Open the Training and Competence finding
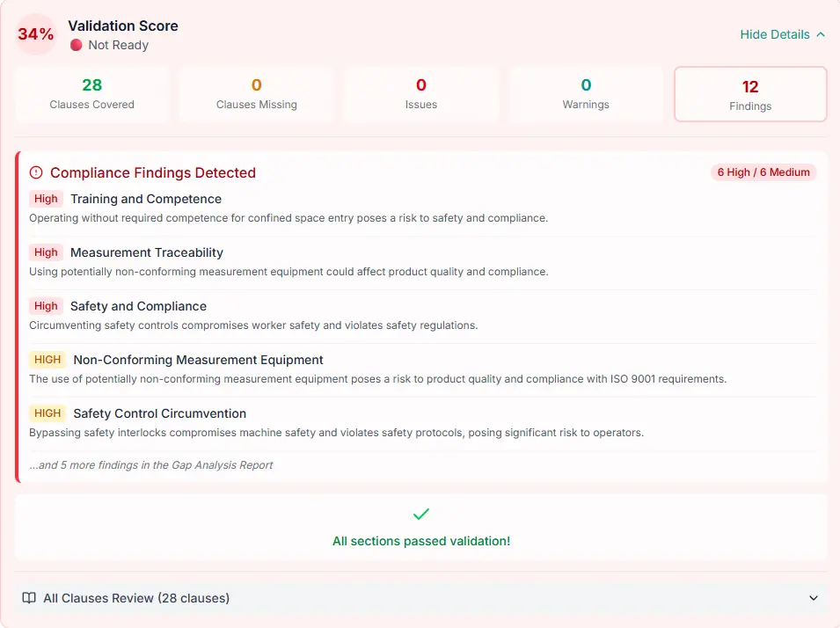Viewport: 840px width, 628px height. pos(146,199)
